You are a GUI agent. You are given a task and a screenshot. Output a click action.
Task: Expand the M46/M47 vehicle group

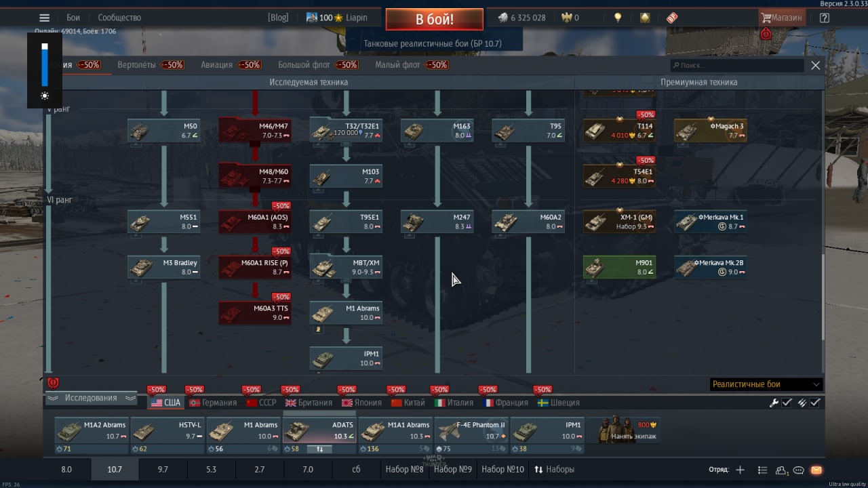255,131
